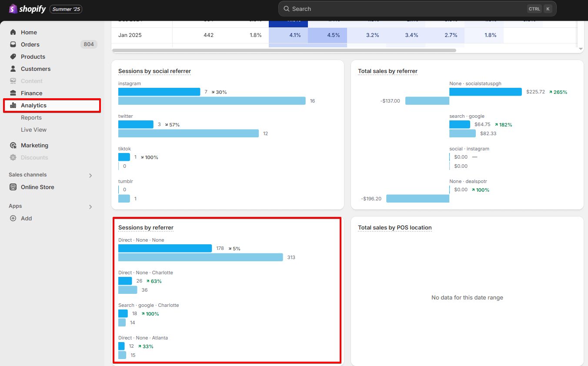
Task: Click the Marketing target icon
Action: [13, 145]
